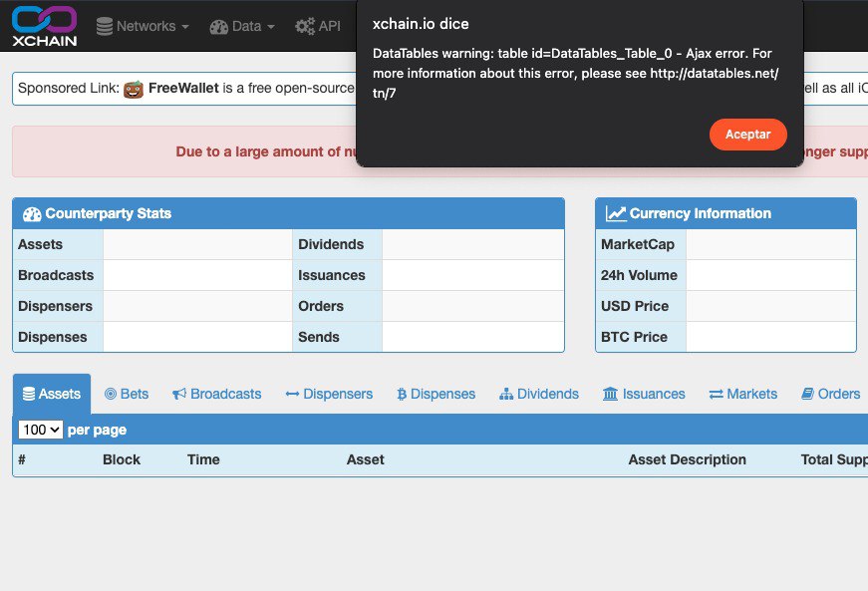Open the 100 per page dropdown

coord(41,430)
